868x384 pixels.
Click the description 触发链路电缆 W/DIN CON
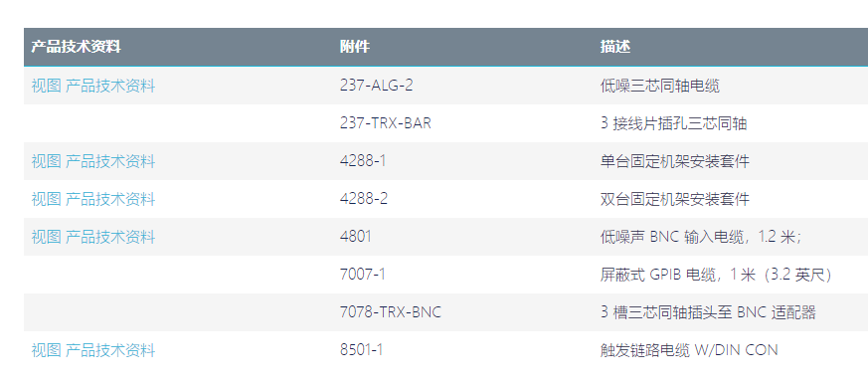[x=689, y=350]
